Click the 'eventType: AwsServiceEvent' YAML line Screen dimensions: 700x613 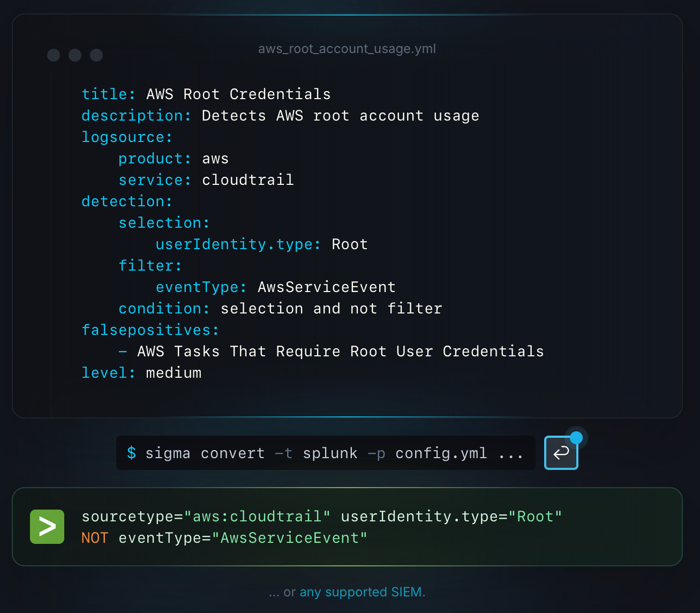tap(276, 287)
